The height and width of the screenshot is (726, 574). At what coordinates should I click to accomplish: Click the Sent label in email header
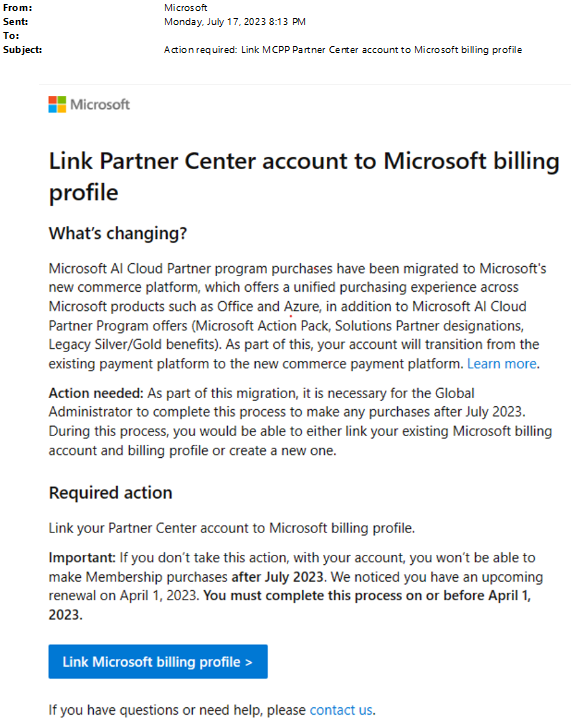(x=15, y=22)
